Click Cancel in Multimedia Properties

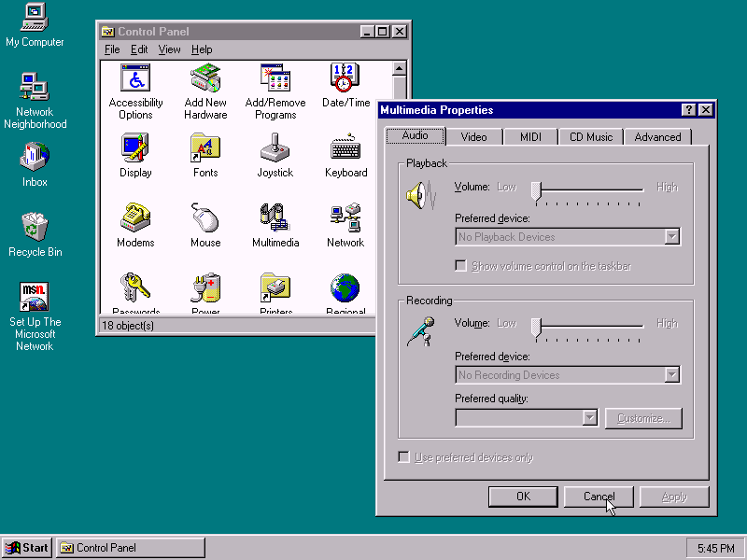pos(599,497)
